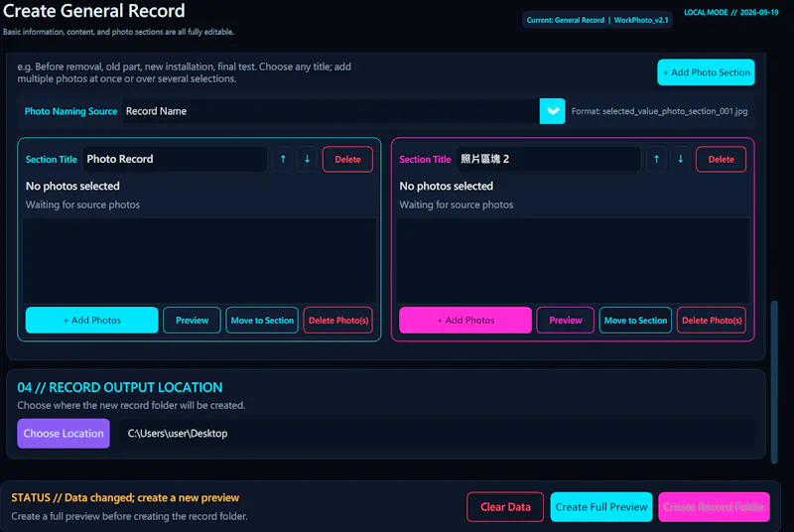The image size is (794, 532).
Task: Move 照片區塊 2 section up
Action: point(656,159)
